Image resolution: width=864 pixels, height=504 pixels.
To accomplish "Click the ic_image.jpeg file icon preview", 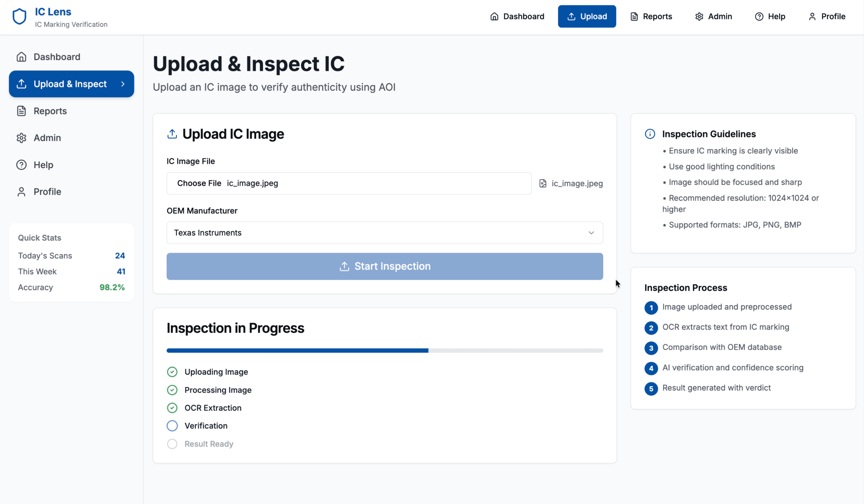I will pos(542,183).
